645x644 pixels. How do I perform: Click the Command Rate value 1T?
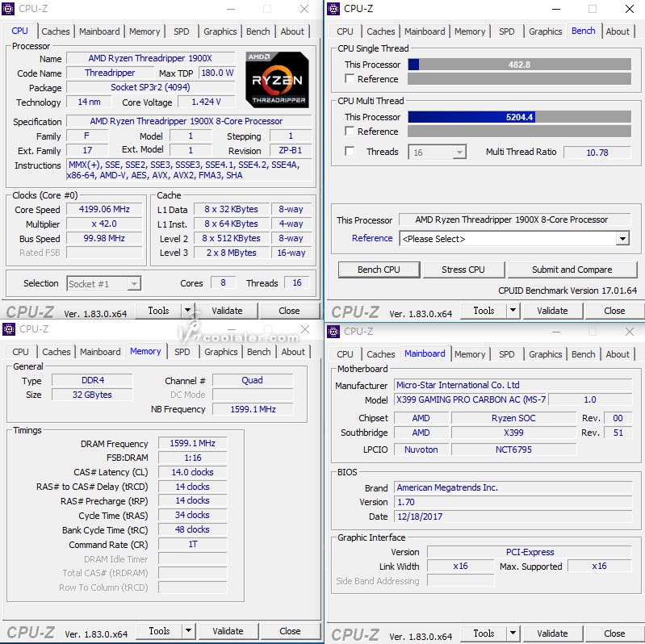[x=192, y=544]
